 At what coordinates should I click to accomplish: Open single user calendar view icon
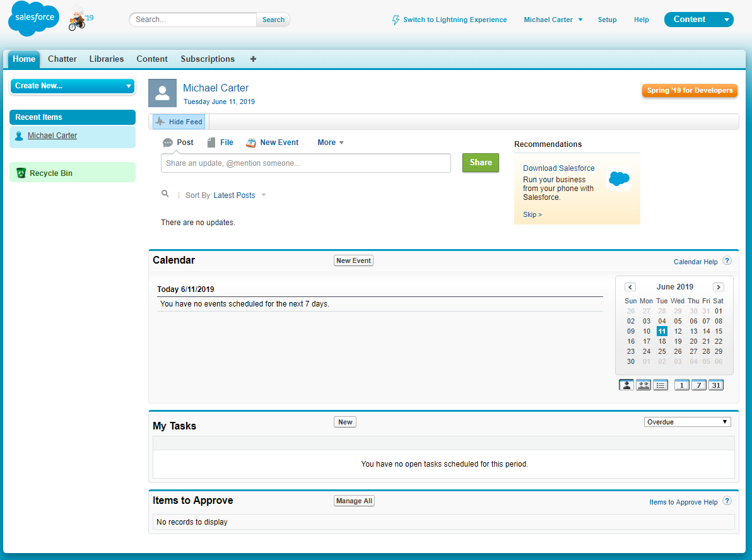click(x=626, y=385)
